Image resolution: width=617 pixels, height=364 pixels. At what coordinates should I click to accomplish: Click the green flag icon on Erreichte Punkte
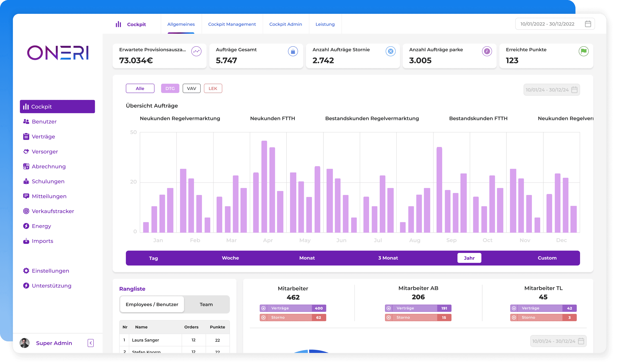583,51
